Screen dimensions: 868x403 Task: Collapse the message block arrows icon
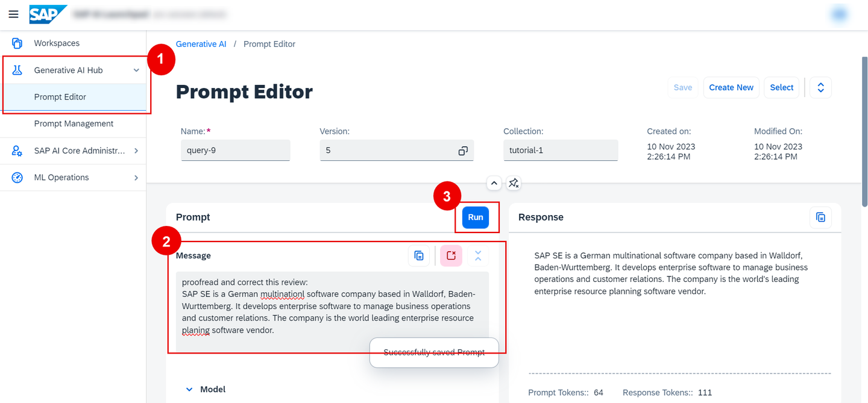478,256
